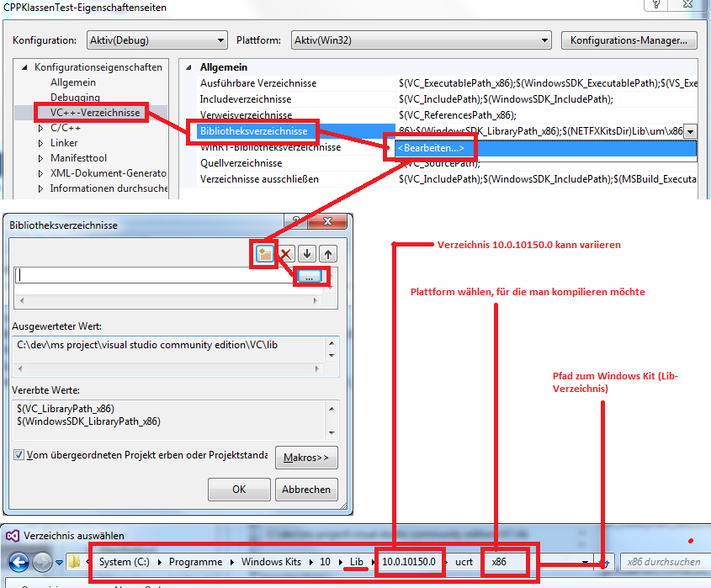Image resolution: width=711 pixels, height=588 pixels.
Task: Expand the Linker tree node
Action: coord(40,144)
